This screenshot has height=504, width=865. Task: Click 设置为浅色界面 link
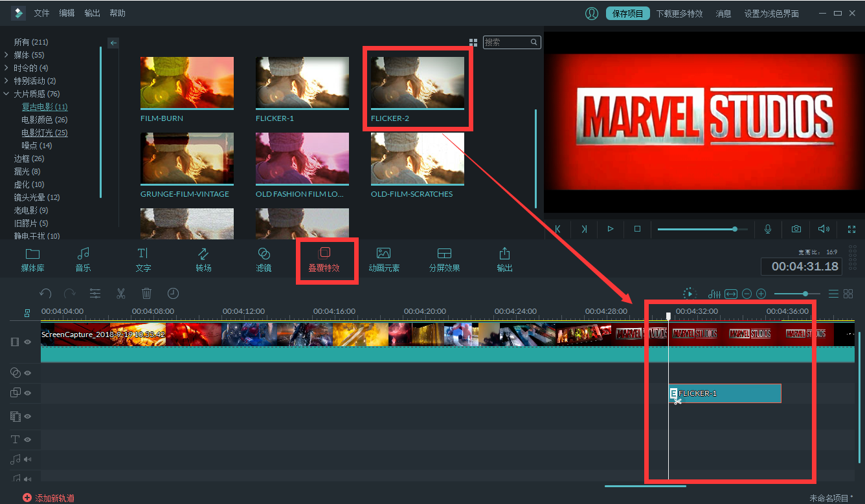[771, 14]
